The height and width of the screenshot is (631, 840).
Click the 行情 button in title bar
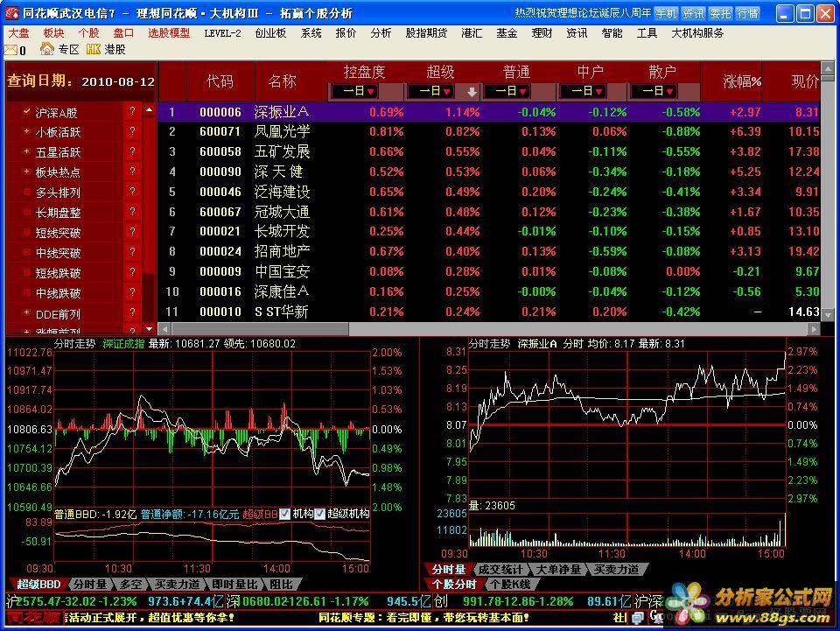click(747, 13)
